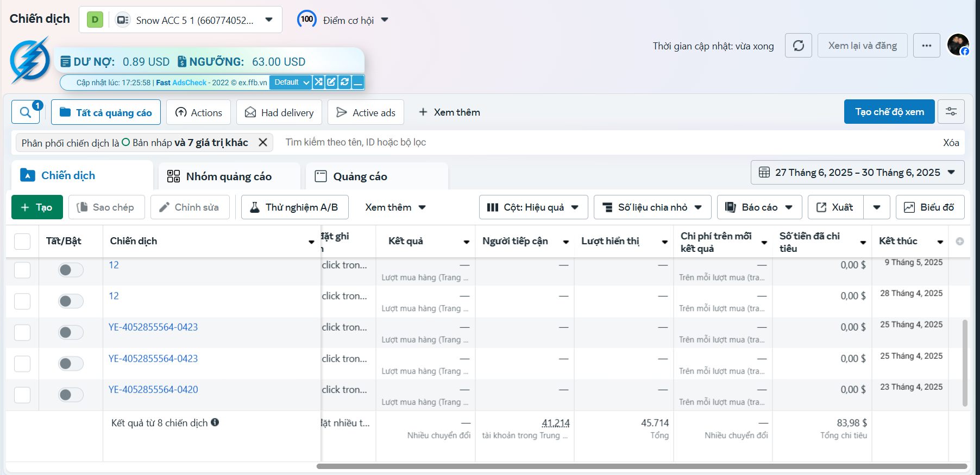Click Xem lại và đăng button

pyautogui.click(x=863, y=46)
